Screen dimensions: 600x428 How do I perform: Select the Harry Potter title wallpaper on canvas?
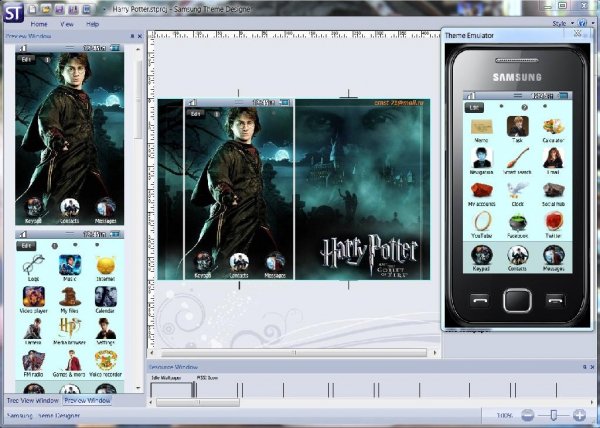[x=362, y=189]
